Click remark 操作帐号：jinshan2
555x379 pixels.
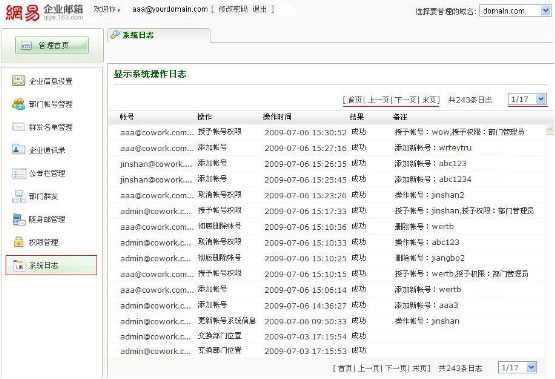pos(429,195)
